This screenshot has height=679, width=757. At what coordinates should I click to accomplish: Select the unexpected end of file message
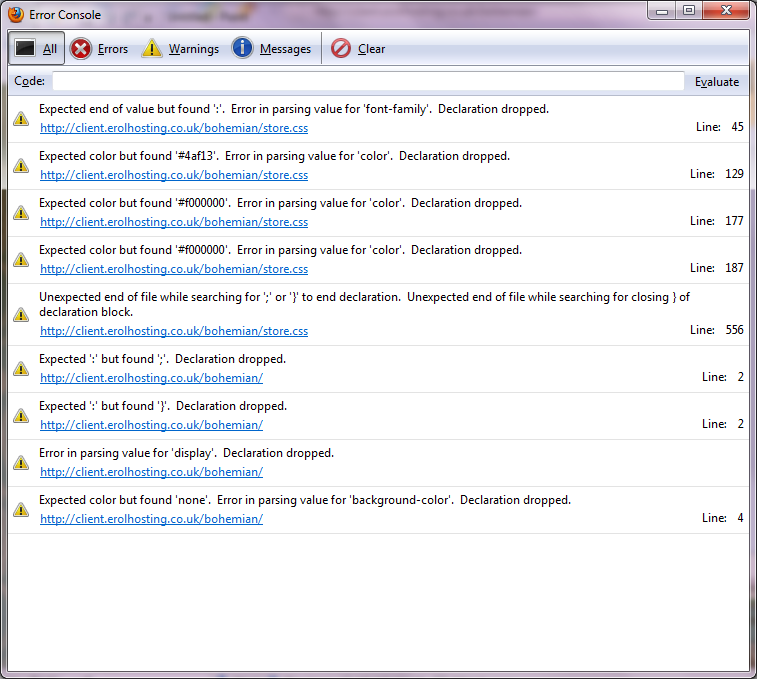pos(364,304)
